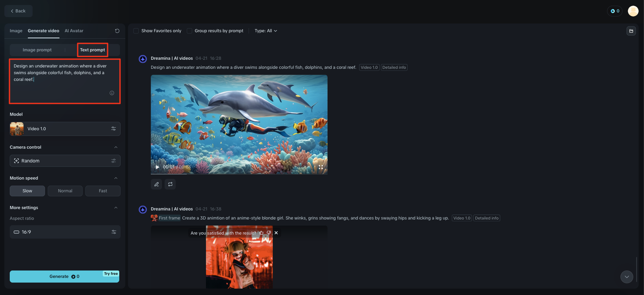This screenshot has width=644, height=295.
Task: Open the assets folder icon at top right
Action: (631, 31)
